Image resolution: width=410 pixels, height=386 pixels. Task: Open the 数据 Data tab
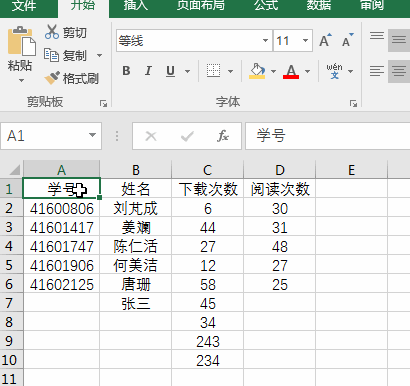point(319,6)
